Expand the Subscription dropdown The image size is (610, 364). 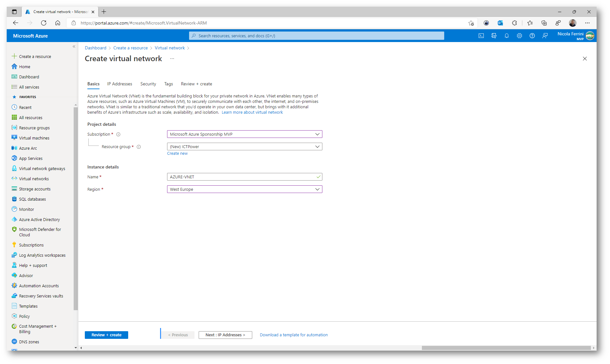pyautogui.click(x=245, y=134)
